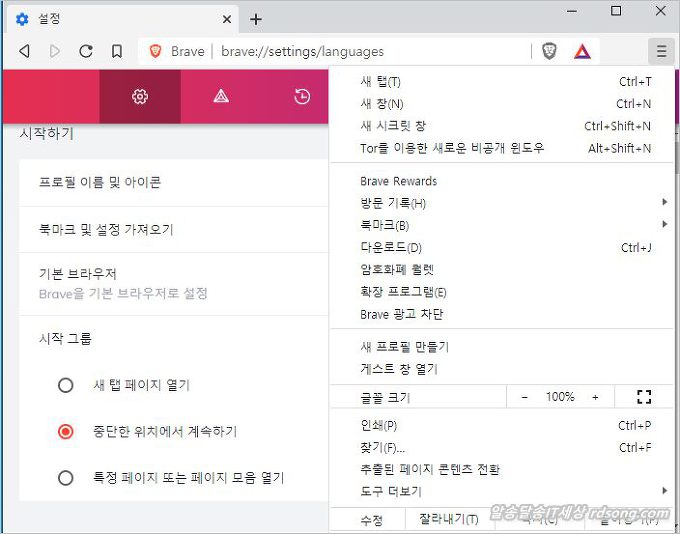Select '새 탭 페이지 열기' radio button

pyautogui.click(x=66, y=385)
